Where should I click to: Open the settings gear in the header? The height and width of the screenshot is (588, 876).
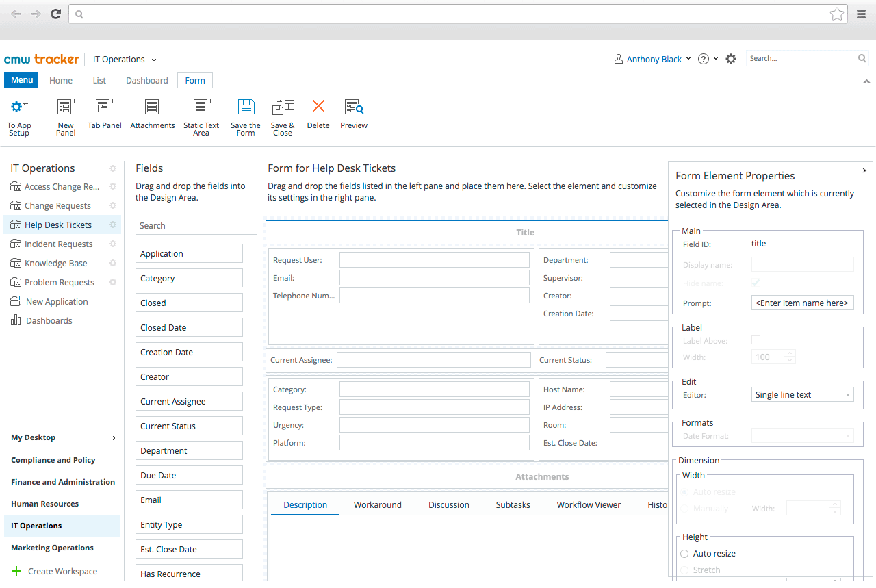pos(731,59)
